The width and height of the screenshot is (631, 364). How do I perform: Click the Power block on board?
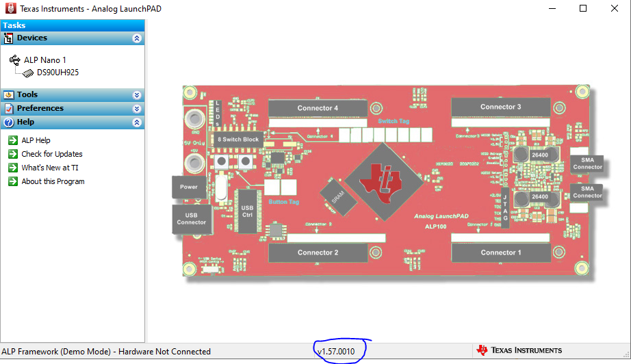pos(189,187)
